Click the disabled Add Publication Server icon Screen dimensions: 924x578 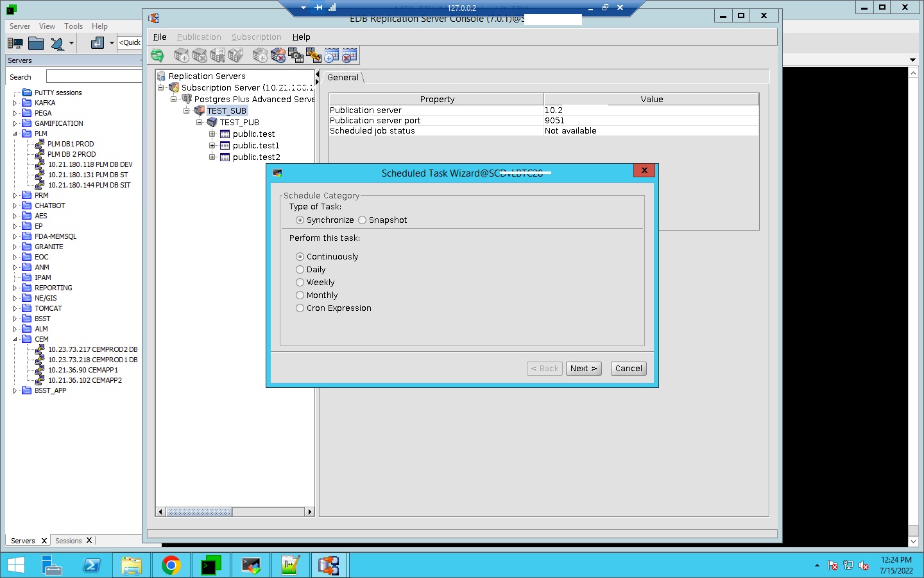point(182,56)
